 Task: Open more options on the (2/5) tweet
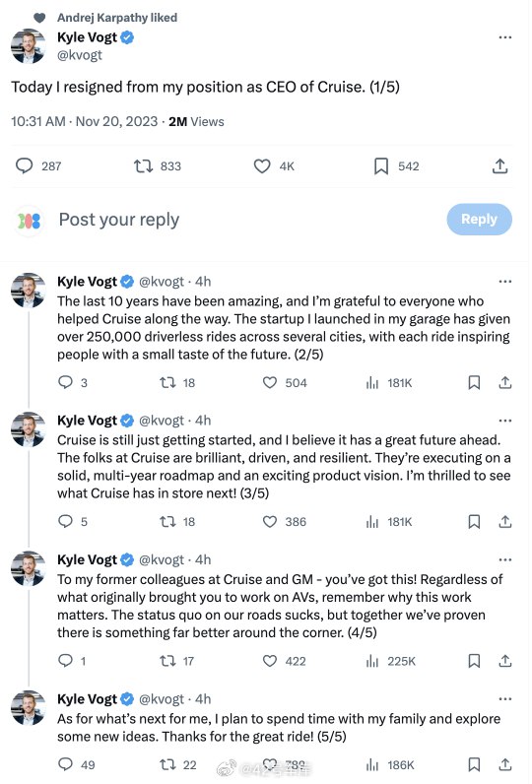pos(505,282)
